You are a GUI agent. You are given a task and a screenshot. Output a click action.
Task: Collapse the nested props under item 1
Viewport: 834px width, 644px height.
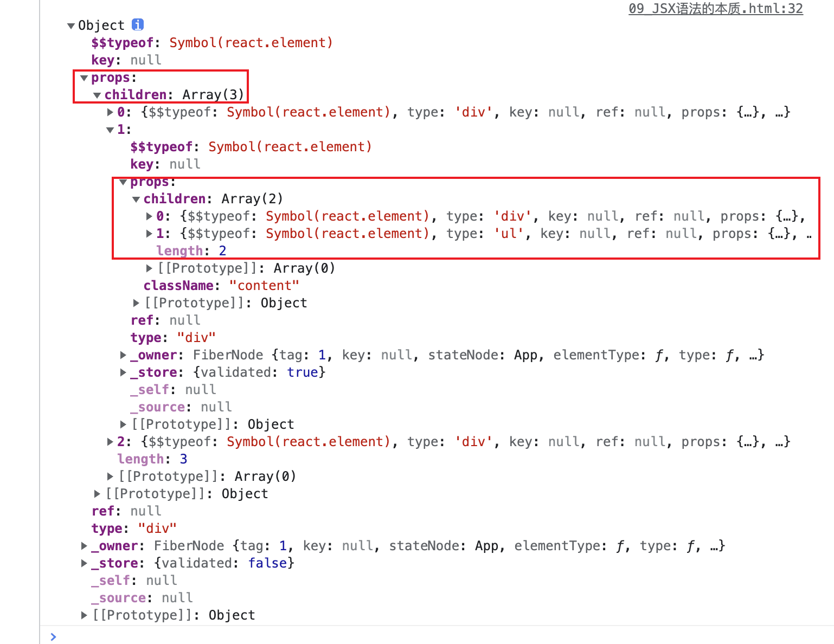(x=123, y=182)
